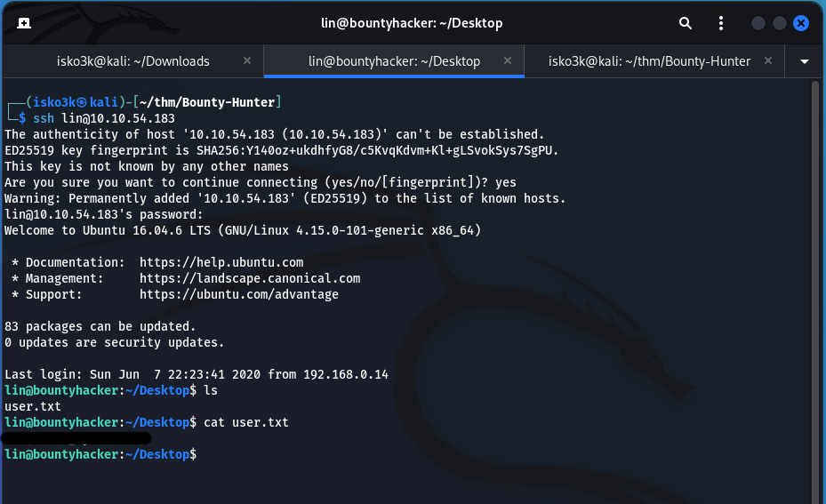Click the window title text in header
The width and height of the screenshot is (826, 504).
tap(412, 23)
